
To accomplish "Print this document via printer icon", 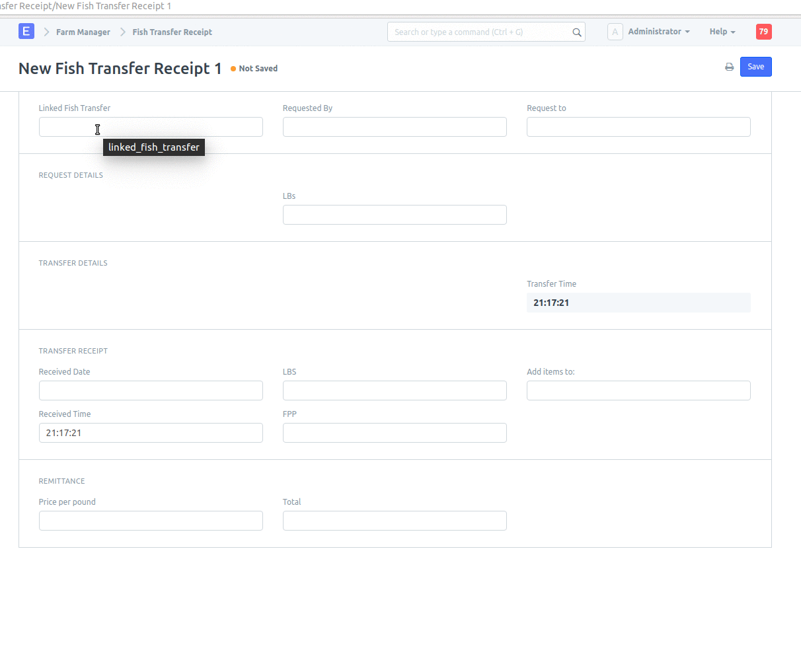I will tap(730, 67).
